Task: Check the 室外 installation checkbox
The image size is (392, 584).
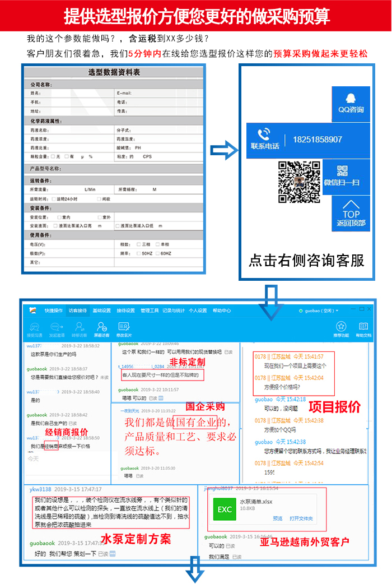Action: [x=99, y=217]
